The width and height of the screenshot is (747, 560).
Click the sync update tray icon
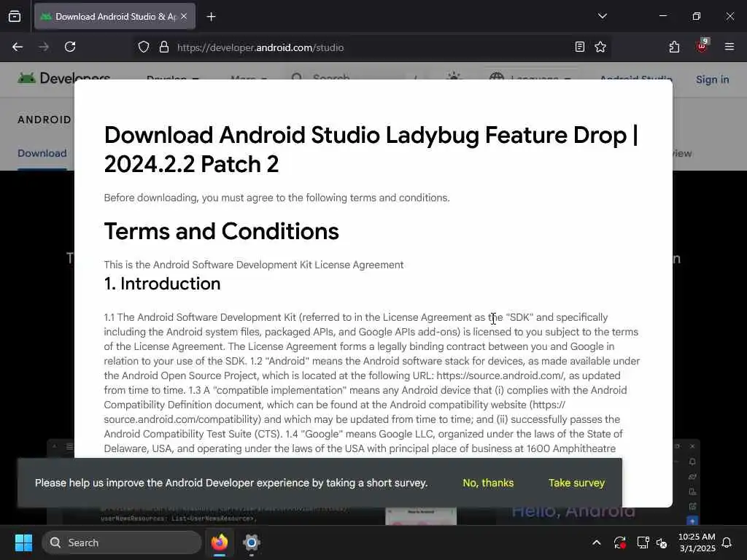[620, 542]
